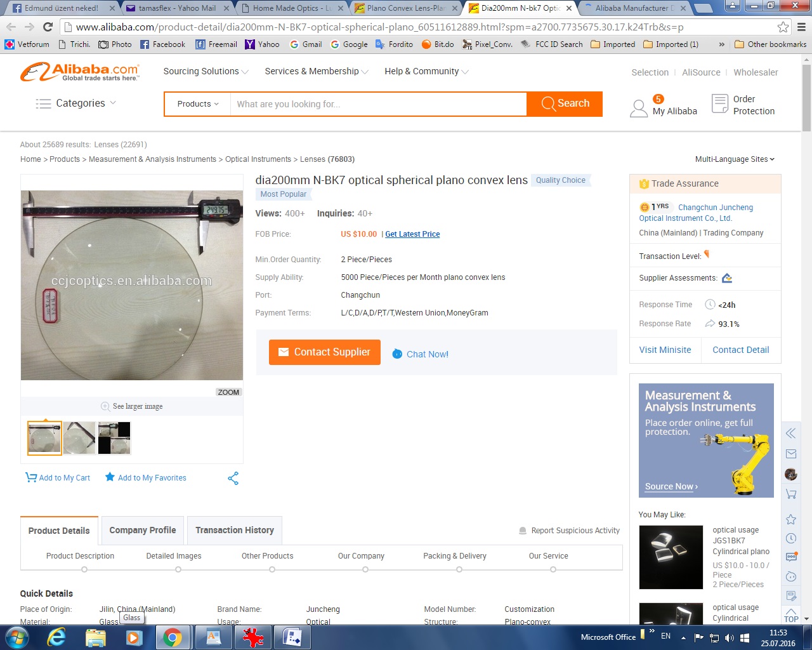
Task: Open Contact Detail link
Action: (x=741, y=350)
